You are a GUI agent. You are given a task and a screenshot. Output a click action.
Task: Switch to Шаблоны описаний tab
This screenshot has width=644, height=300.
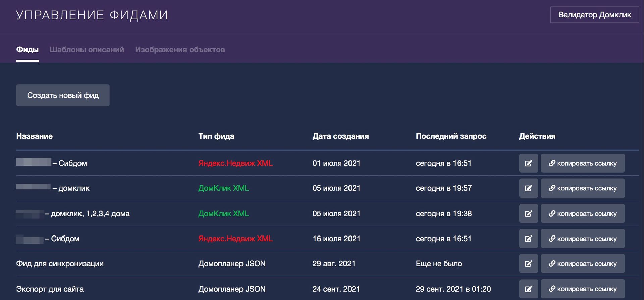pyautogui.click(x=87, y=50)
